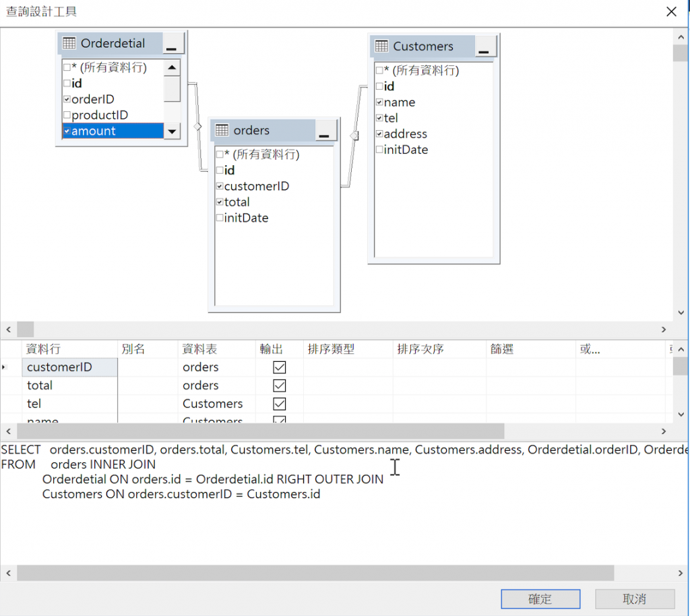690x616 pixels.
Task: Click grid pane scroll up arrow
Action: click(681, 349)
